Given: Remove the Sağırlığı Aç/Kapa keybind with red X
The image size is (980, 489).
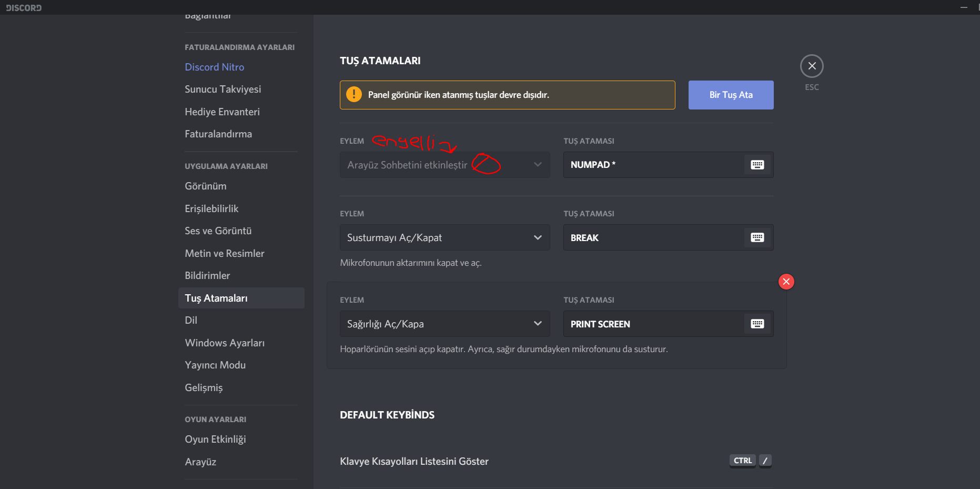Looking at the screenshot, I should [x=786, y=282].
